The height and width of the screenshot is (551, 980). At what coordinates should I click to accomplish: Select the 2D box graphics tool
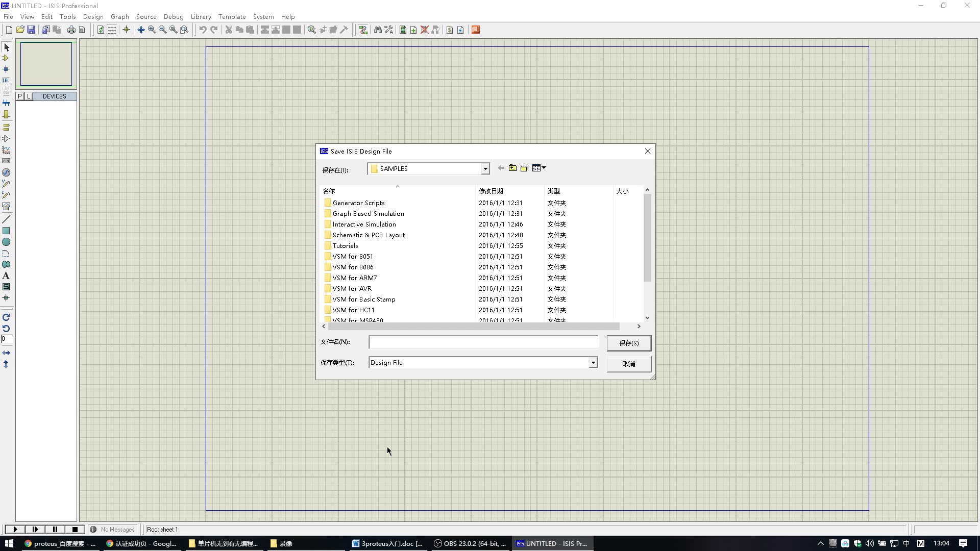[6, 231]
